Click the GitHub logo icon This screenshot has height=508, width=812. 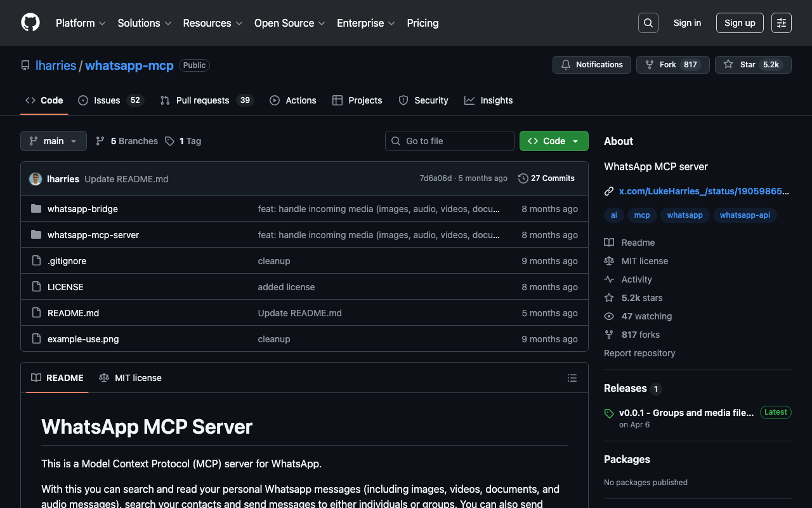pyautogui.click(x=30, y=23)
